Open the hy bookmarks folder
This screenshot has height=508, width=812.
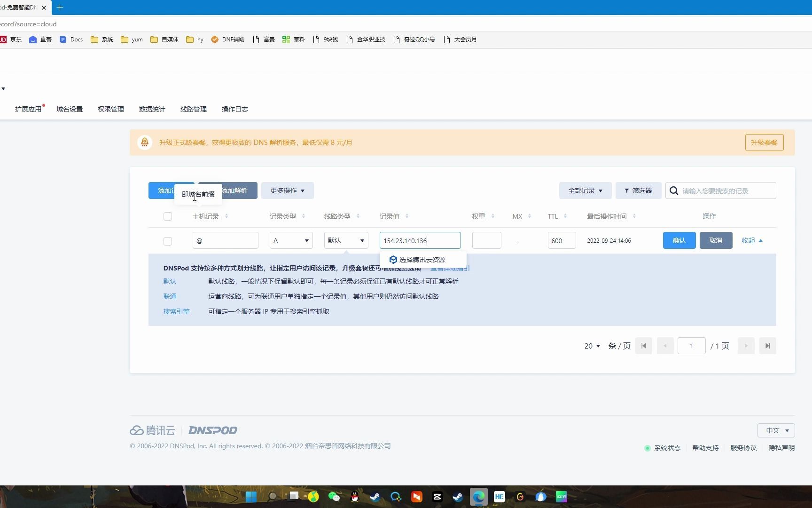click(x=195, y=40)
